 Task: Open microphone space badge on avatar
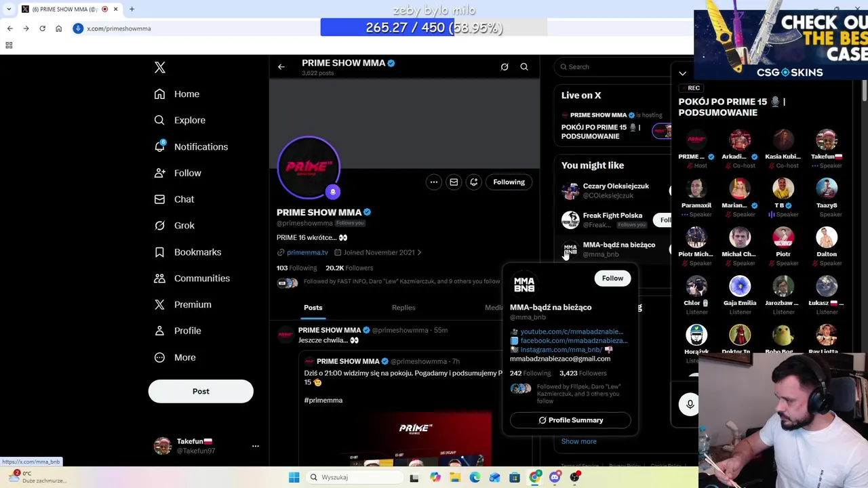coord(332,192)
